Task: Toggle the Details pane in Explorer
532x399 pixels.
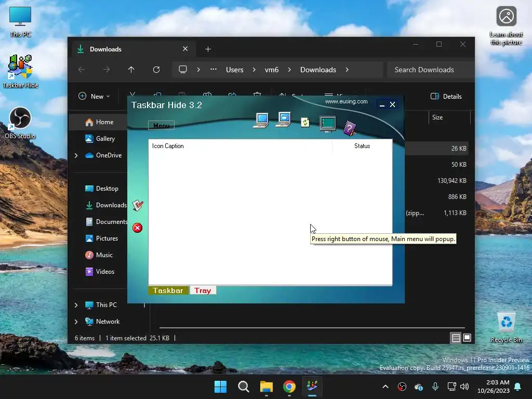Action: (446, 96)
